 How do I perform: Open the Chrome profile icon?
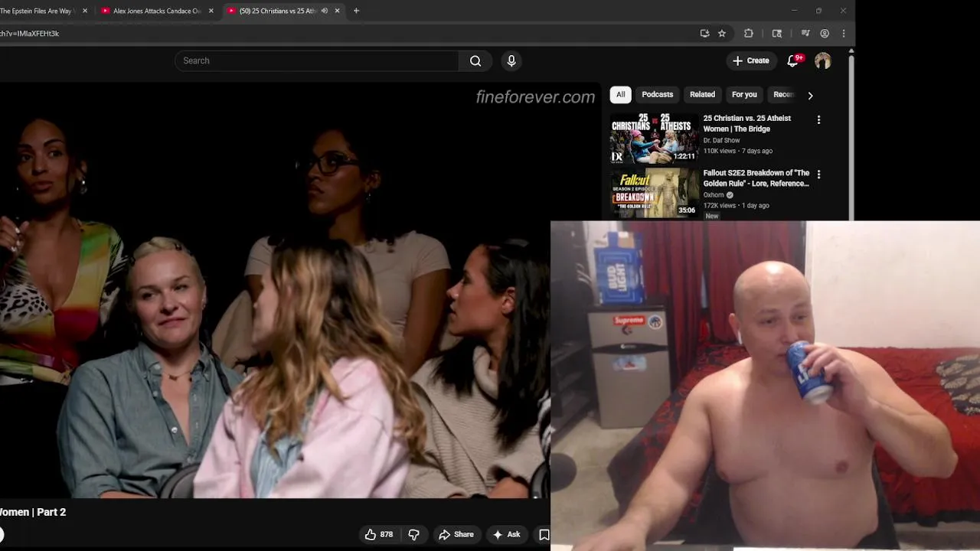(825, 34)
